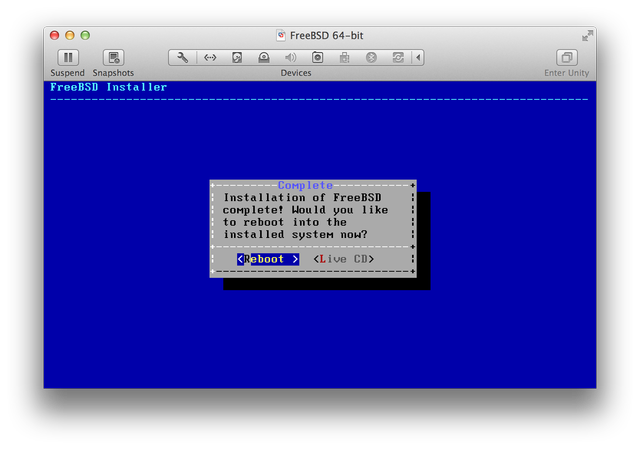Viewport: 640px width, 449px height.
Task: Click the sharing sync device icon
Action: click(x=398, y=58)
